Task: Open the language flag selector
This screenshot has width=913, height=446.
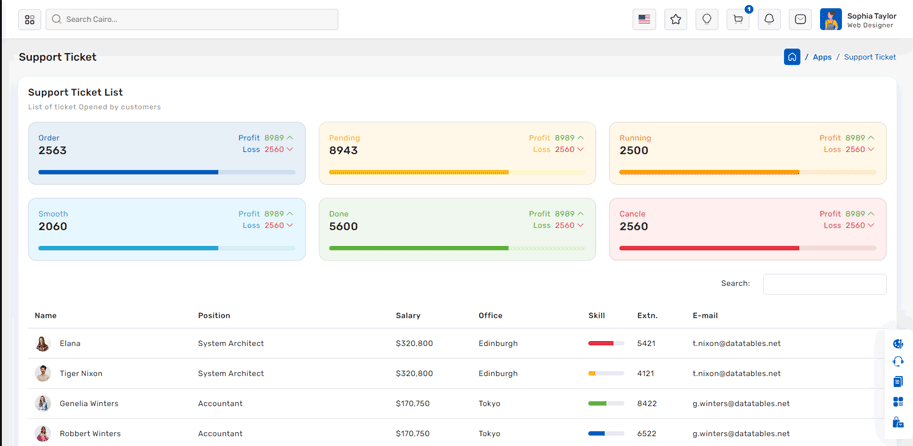Action: [x=644, y=19]
